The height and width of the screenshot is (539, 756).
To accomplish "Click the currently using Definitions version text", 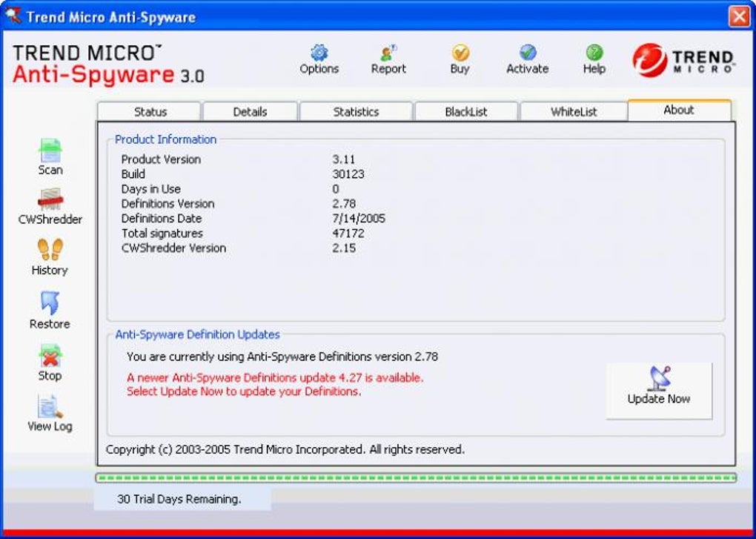I will click(282, 357).
